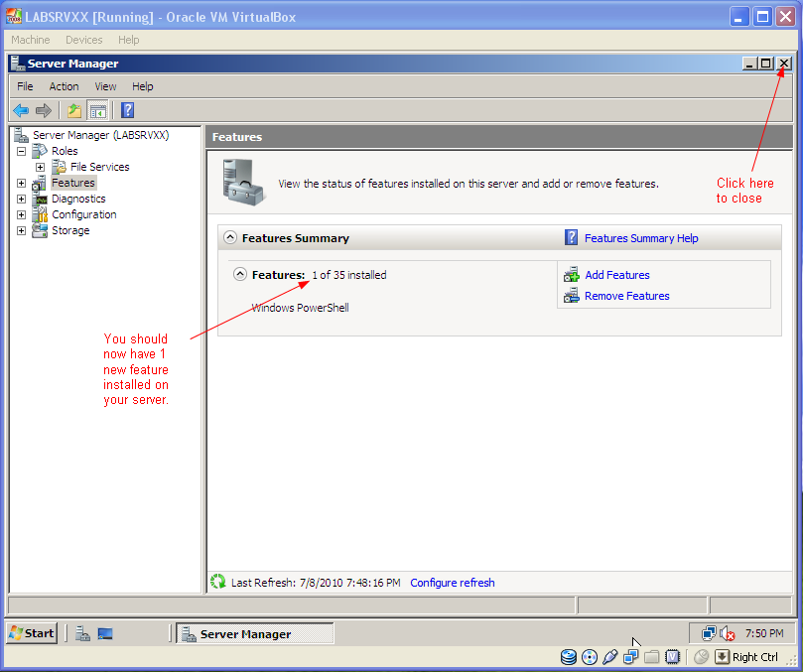Screen dimensions: 803x672
Task: Open the Windows Start button
Action: [32, 633]
